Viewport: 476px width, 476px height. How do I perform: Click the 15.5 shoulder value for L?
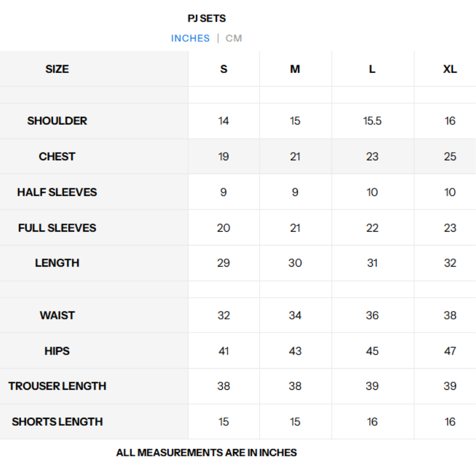(372, 121)
